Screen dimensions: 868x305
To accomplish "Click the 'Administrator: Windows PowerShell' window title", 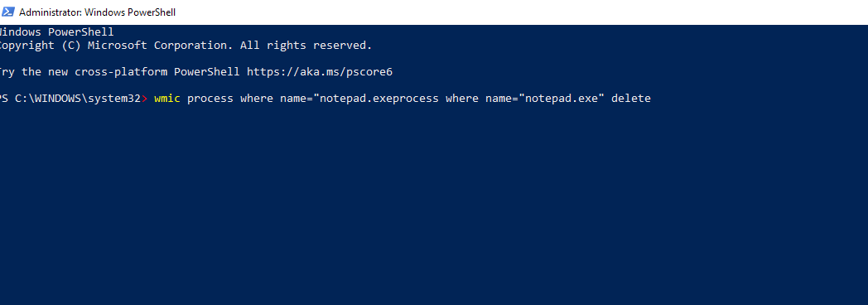I will pos(98,12).
